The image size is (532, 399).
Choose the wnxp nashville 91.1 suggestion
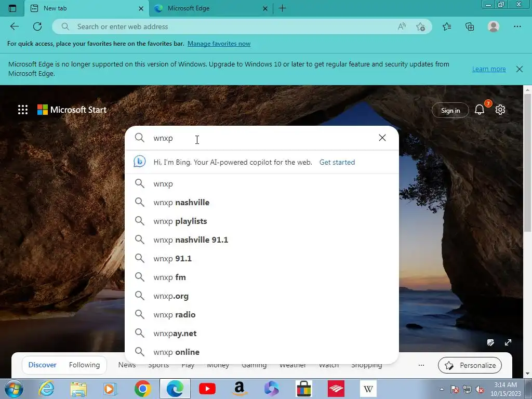(x=262, y=240)
